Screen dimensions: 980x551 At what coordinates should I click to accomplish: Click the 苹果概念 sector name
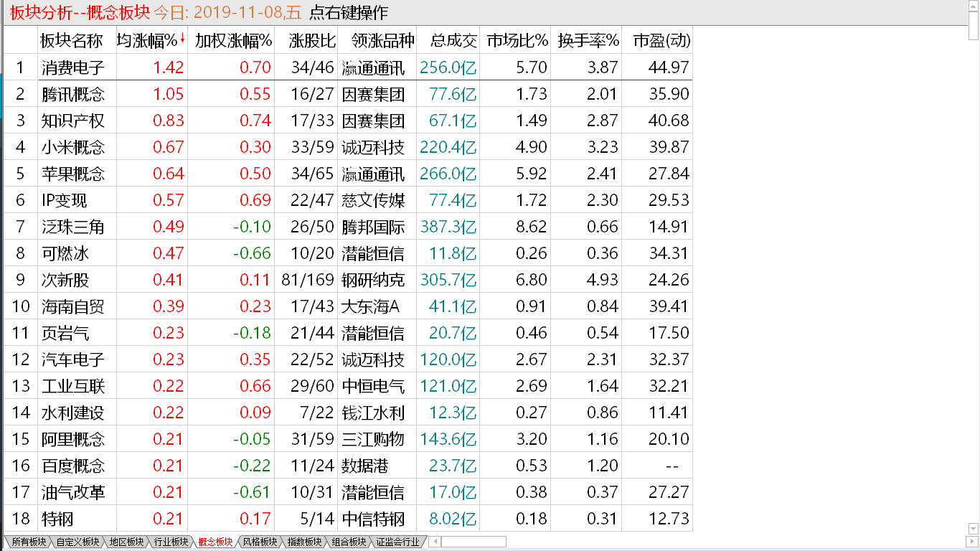[72, 174]
